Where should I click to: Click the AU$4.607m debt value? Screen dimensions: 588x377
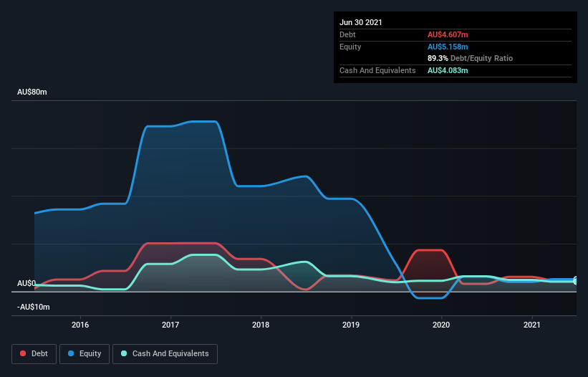coord(448,34)
